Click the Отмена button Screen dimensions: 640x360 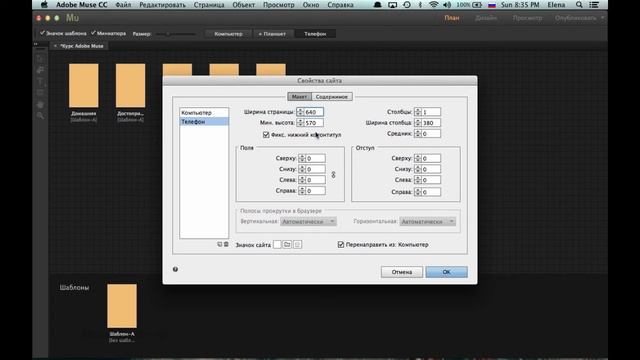click(402, 272)
